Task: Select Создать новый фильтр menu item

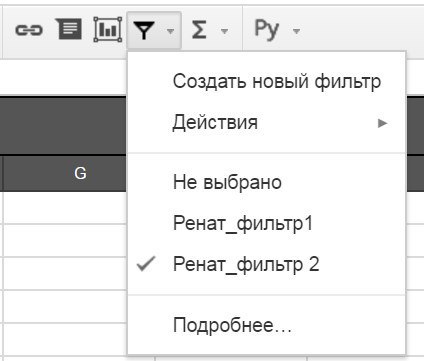Action: click(266, 81)
